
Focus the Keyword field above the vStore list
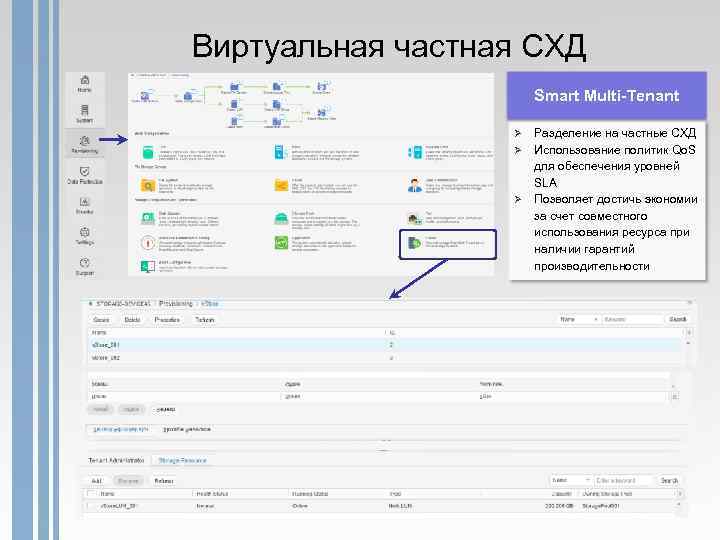pyautogui.click(x=632, y=319)
